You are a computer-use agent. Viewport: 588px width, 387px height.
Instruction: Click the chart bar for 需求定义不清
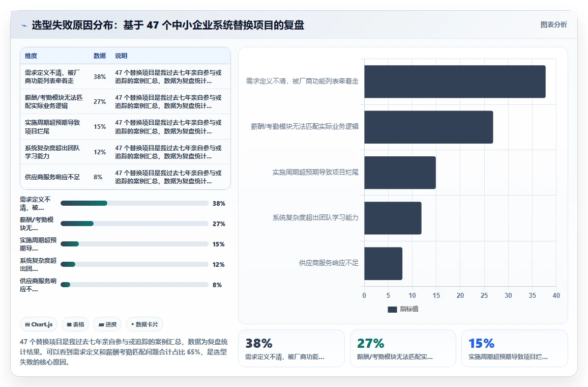tap(455, 81)
